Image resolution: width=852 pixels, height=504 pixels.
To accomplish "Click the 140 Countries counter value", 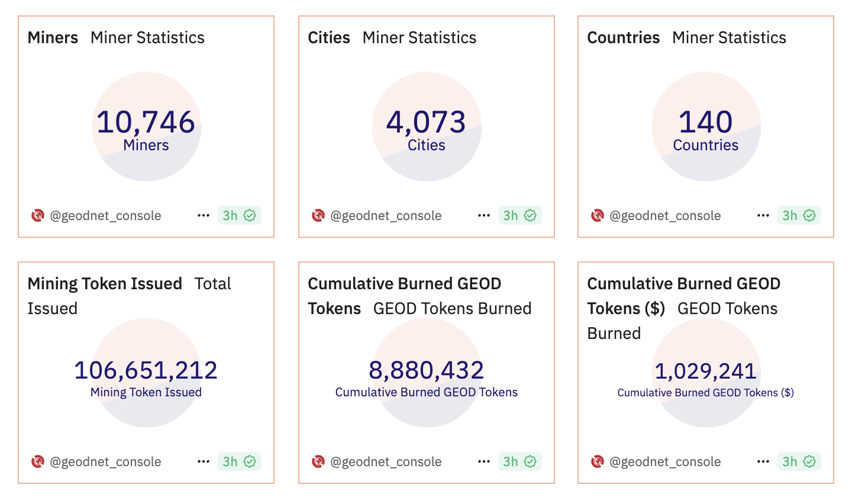I will (705, 122).
